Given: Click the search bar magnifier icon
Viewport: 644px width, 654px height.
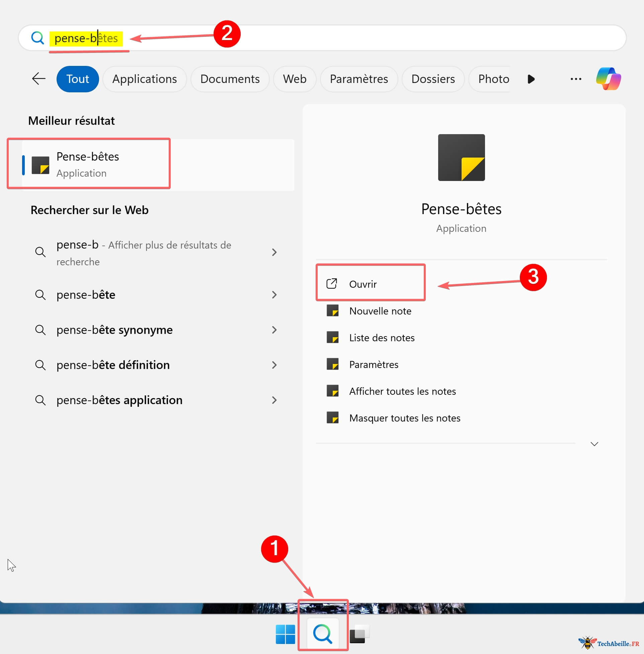Looking at the screenshot, I should pos(37,38).
